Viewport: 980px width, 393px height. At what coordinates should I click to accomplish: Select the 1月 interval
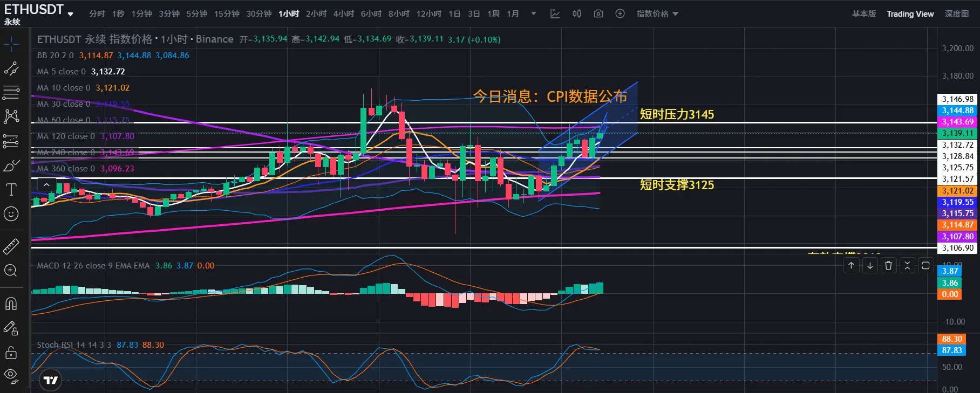pyautogui.click(x=513, y=13)
